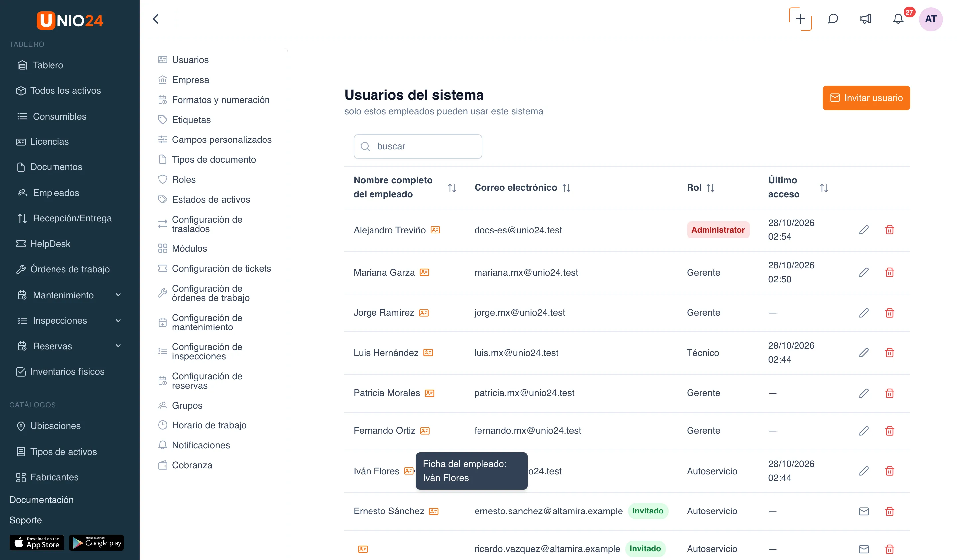Screen dimensions: 957x560
Task: Open Roles in settings menu
Action: 184,180
